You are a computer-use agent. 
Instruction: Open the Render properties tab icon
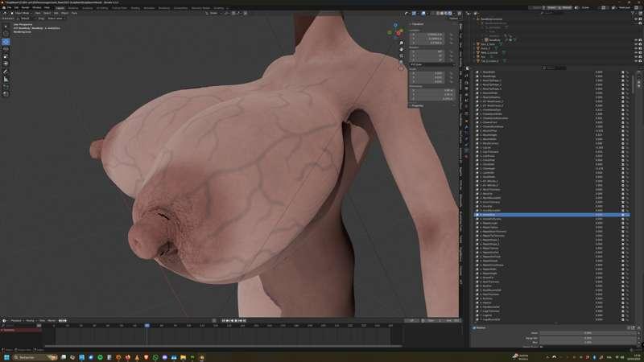467,83
